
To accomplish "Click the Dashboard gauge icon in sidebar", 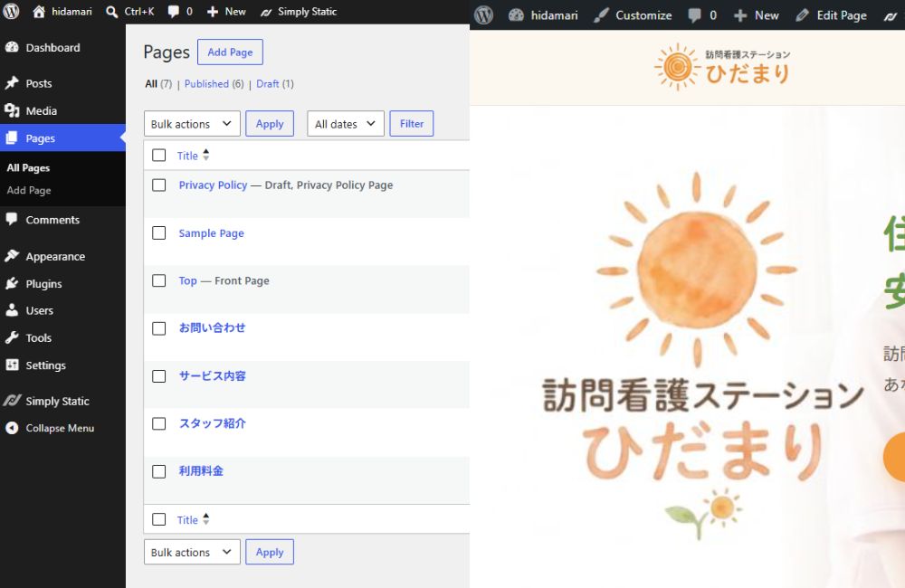I will click(12, 47).
